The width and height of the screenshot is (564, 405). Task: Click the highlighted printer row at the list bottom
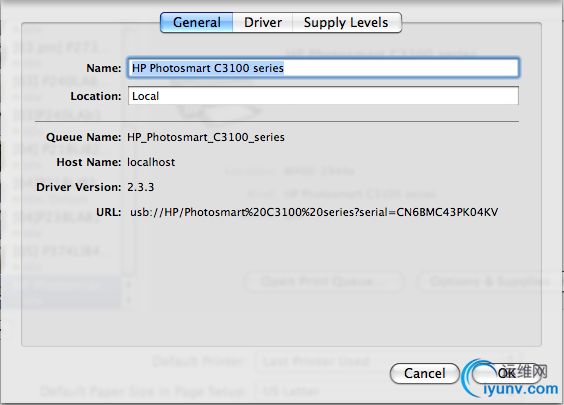pos(60,292)
